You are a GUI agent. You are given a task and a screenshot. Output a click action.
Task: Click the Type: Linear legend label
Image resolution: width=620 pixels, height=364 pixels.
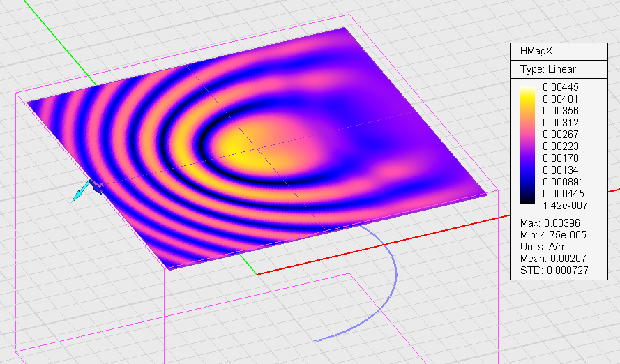pyautogui.click(x=548, y=69)
